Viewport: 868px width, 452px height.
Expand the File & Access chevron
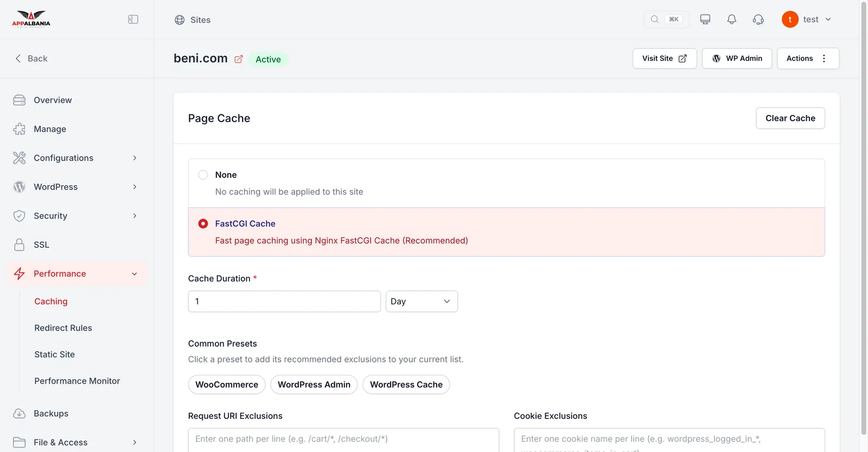tap(135, 443)
